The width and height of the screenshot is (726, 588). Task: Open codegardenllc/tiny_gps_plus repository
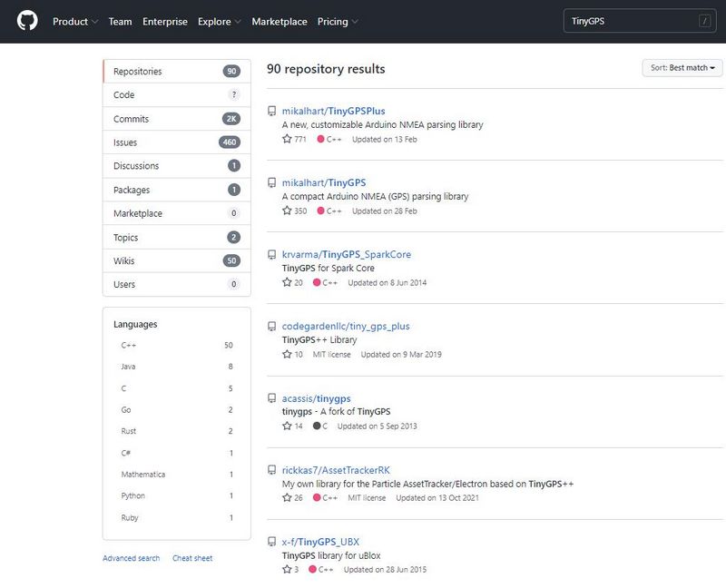(346, 327)
